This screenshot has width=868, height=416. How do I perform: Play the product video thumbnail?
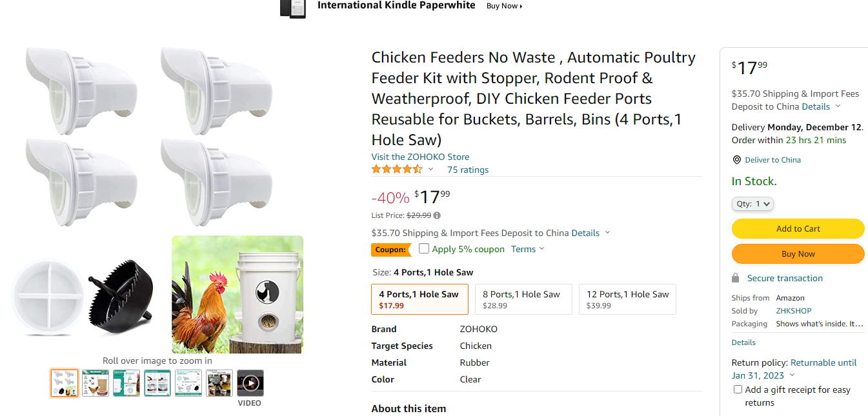coord(250,383)
